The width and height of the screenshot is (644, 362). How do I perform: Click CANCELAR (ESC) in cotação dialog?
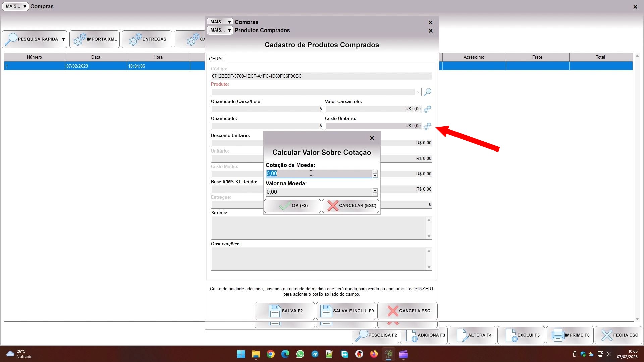click(x=351, y=206)
